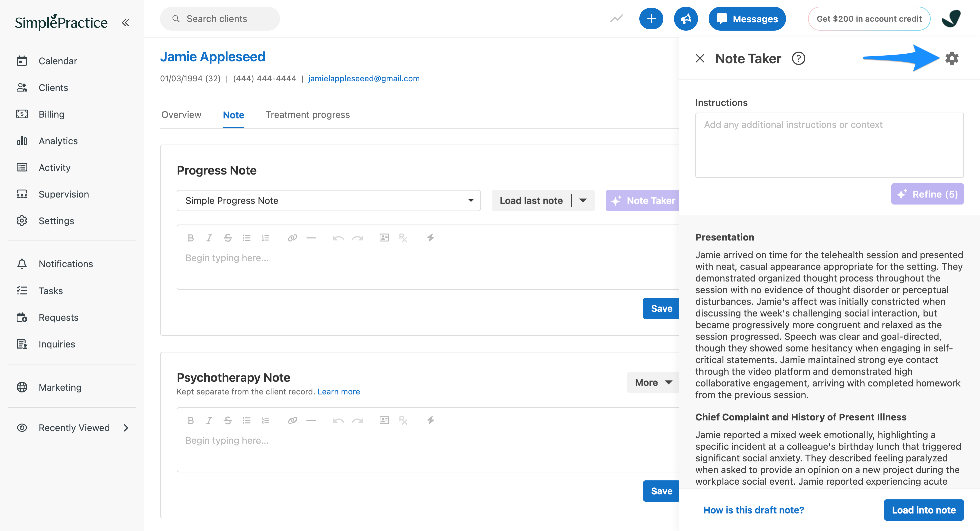Close the Note Taker panel
This screenshot has width=980, height=531.
click(x=700, y=59)
